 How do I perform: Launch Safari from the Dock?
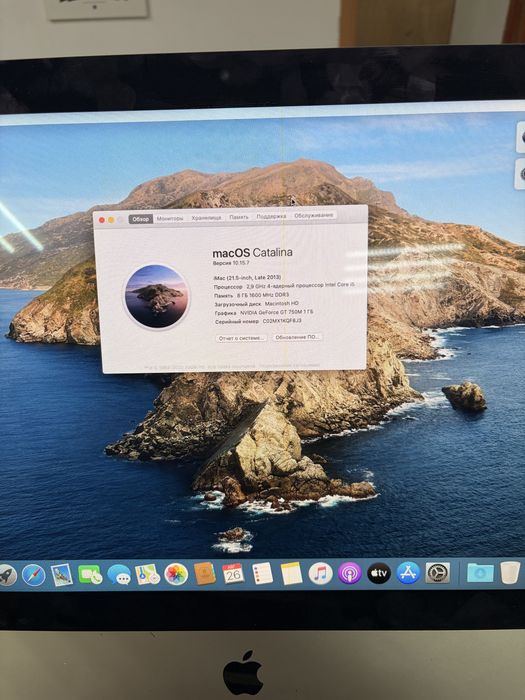point(34,575)
